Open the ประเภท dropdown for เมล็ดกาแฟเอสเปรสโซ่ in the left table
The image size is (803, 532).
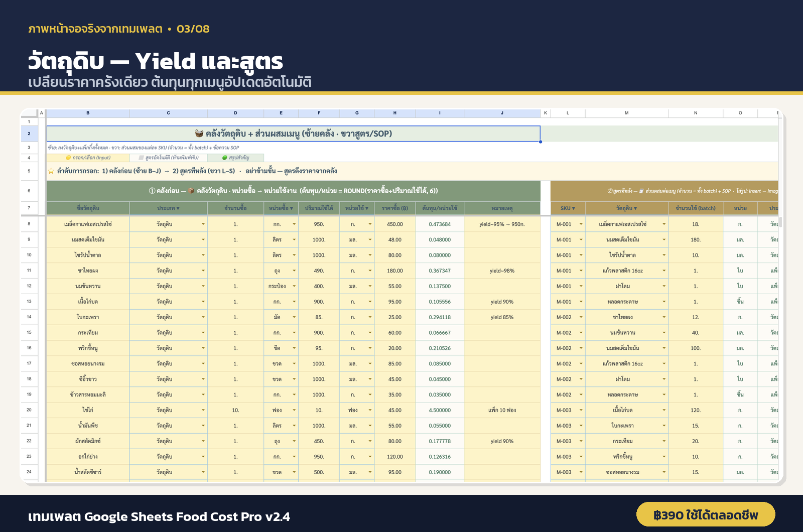pyautogui.click(x=203, y=224)
